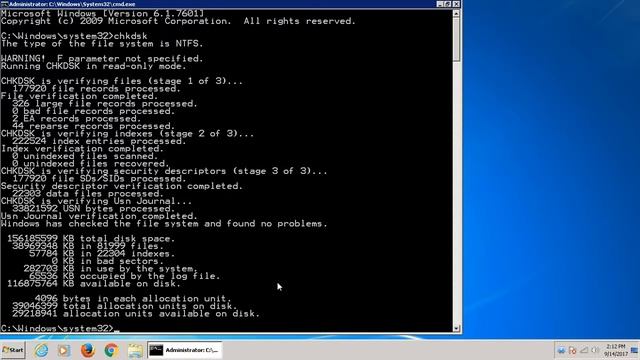The height and width of the screenshot is (360, 640).
Task: Click 'CHKDSK is verifying Usn Journal...' line
Action: click(96, 201)
